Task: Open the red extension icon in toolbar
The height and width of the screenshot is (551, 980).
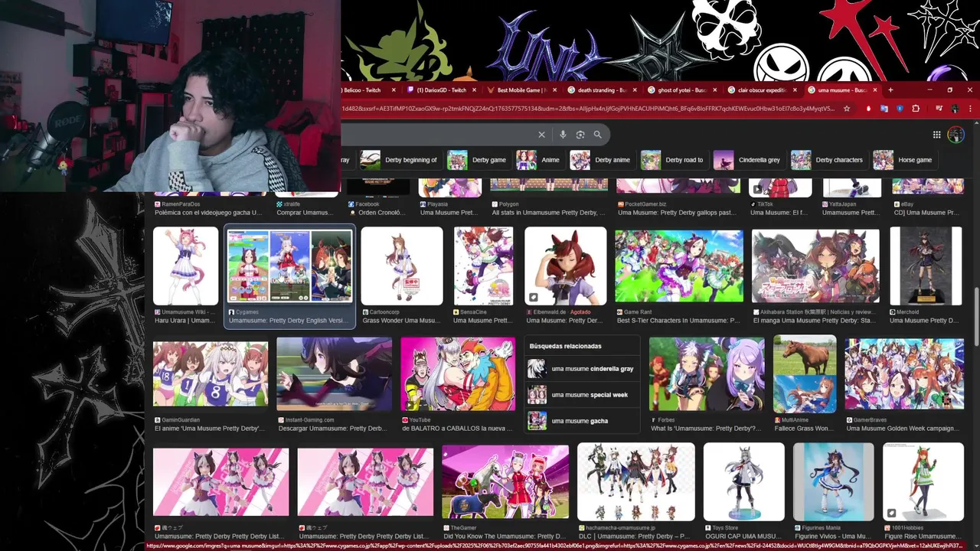Action: pyautogui.click(x=868, y=109)
